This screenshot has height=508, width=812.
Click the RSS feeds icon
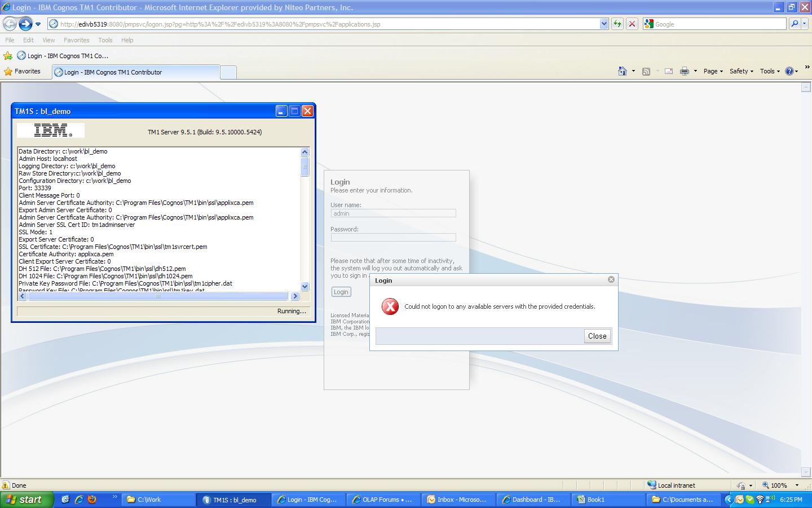(x=646, y=71)
